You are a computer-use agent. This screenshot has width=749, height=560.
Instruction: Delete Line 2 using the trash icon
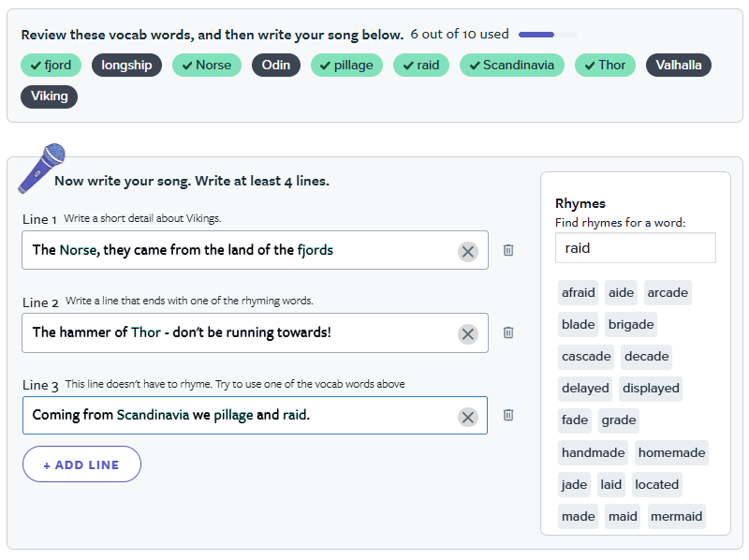[508, 332]
